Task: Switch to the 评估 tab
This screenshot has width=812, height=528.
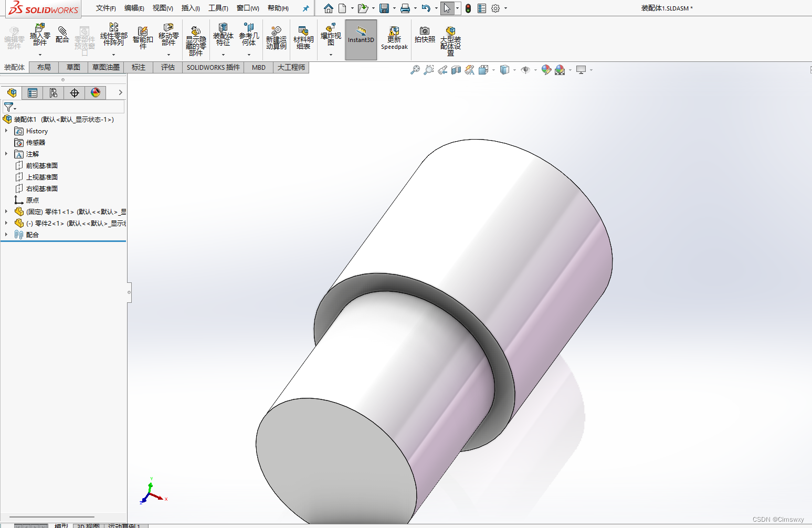Action: coord(168,67)
